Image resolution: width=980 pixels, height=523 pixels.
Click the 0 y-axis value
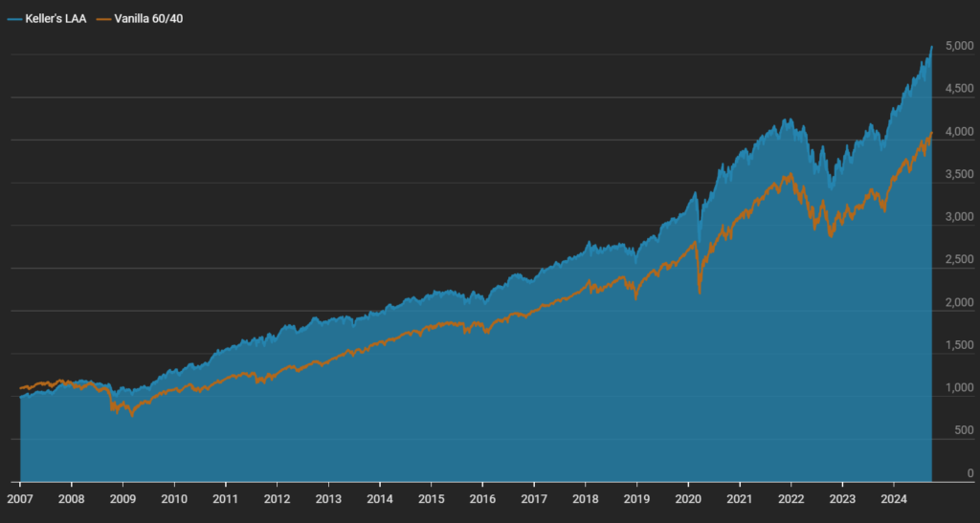pyautogui.click(x=970, y=473)
